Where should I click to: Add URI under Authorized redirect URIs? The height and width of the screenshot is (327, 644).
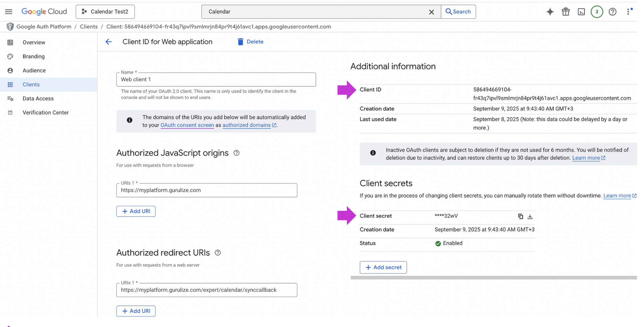(x=136, y=311)
